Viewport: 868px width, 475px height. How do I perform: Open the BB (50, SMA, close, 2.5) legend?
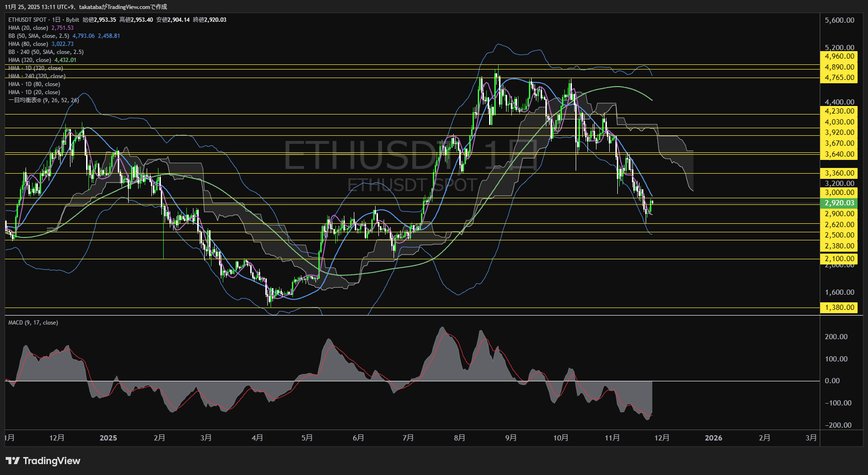[39, 36]
